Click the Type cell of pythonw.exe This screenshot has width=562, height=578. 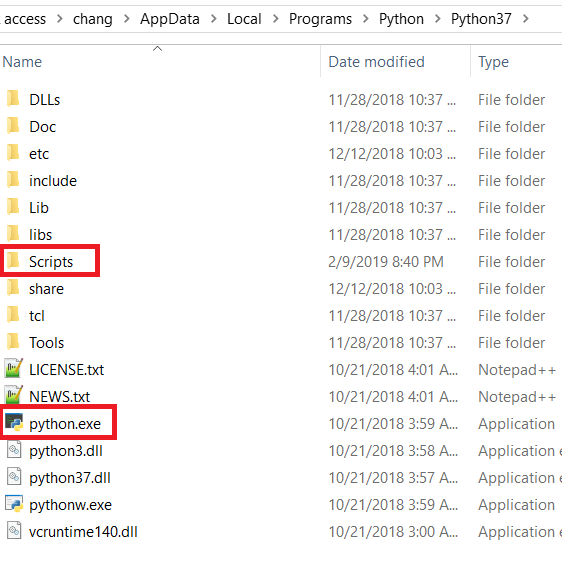click(516, 505)
